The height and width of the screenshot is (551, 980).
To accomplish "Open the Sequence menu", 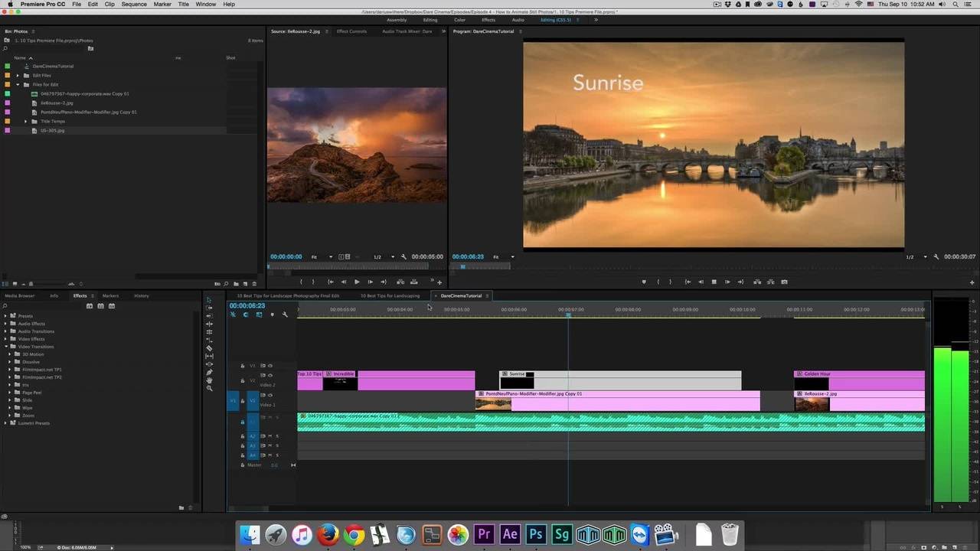I will (134, 5).
